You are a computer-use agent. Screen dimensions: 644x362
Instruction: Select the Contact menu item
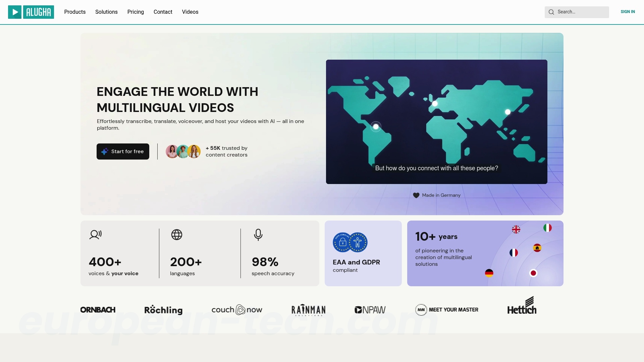click(163, 12)
